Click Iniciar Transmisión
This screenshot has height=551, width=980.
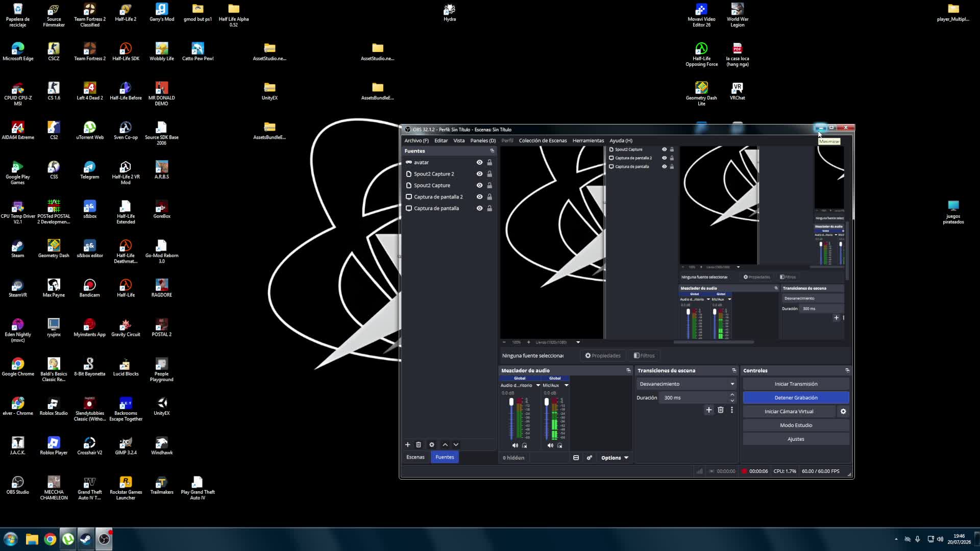[x=796, y=384]
